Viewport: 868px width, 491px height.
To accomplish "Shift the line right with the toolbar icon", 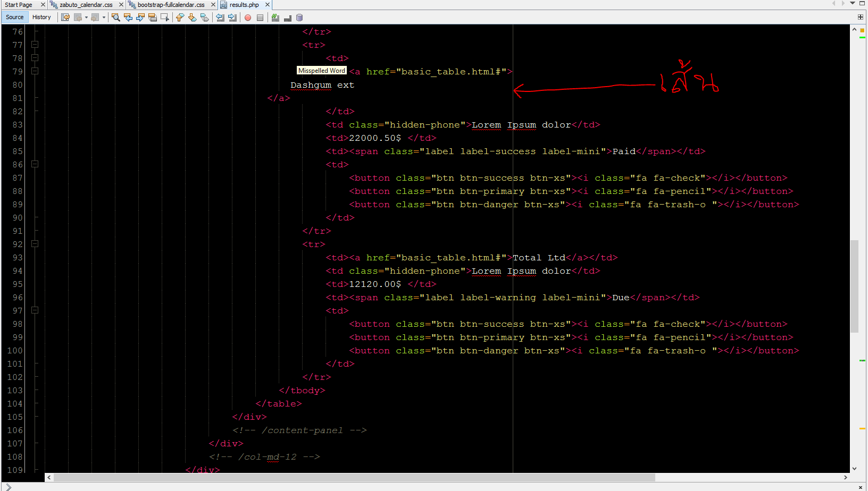I will 232,18.
